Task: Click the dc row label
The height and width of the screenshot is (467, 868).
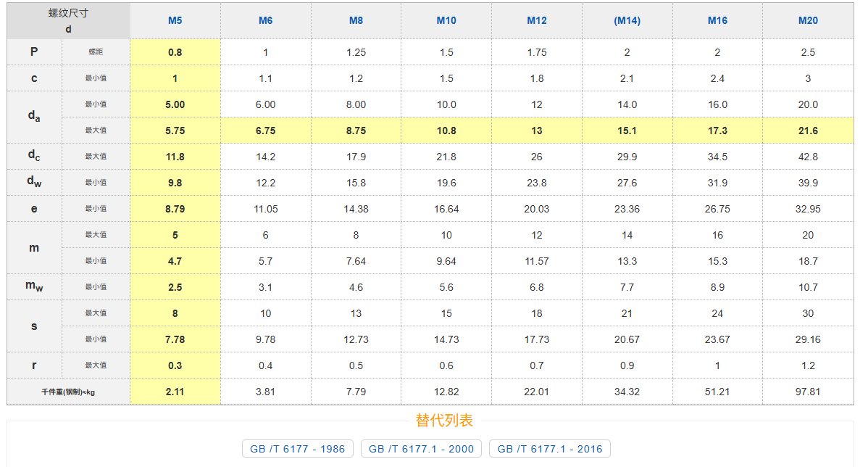Action: pos(34,156)
